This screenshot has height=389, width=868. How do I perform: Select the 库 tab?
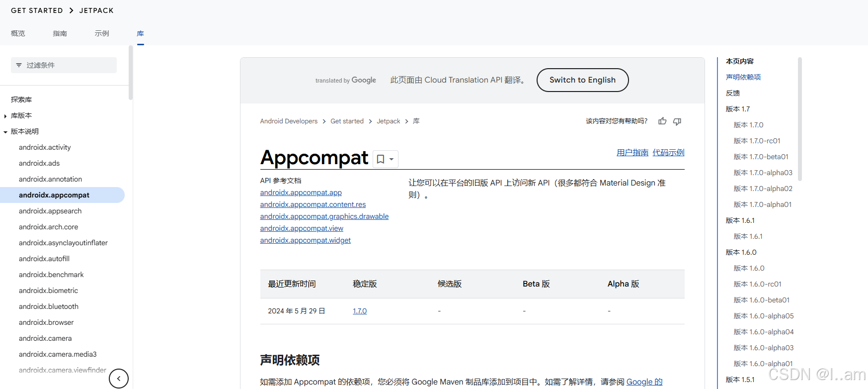[x=141, y=33]
